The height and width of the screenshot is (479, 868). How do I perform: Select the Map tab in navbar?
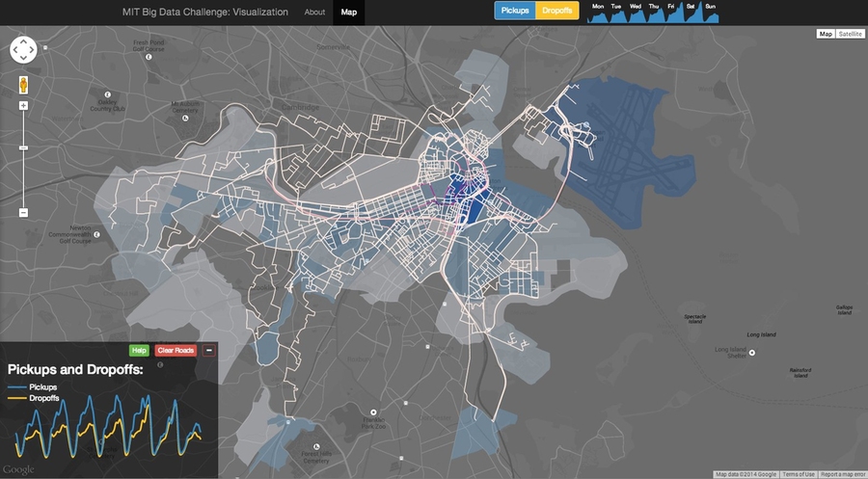(348, 12)
